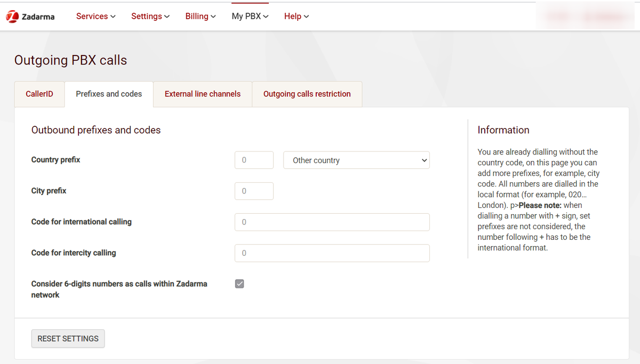Open the External line channels tab
The image size is (640, 364).
coord(203,94)
